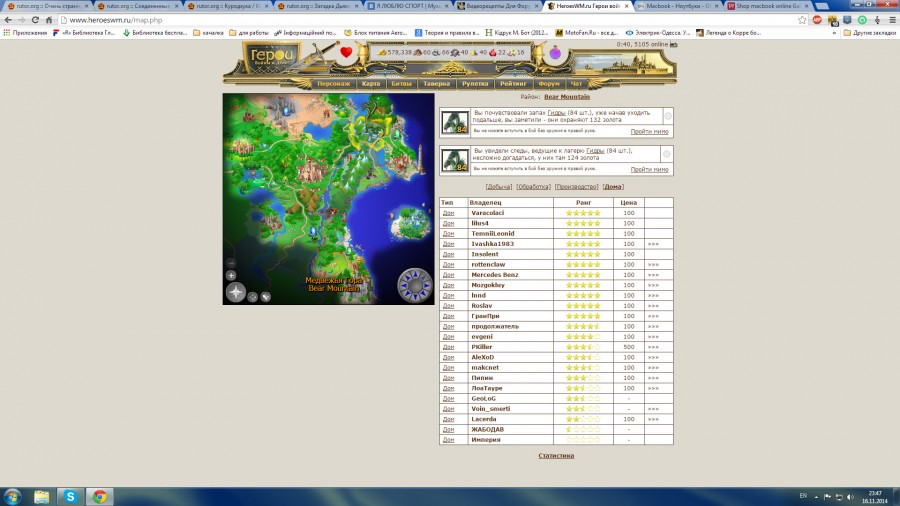
Task: Click the AdBlock extension icon
Action: [817, 20]
